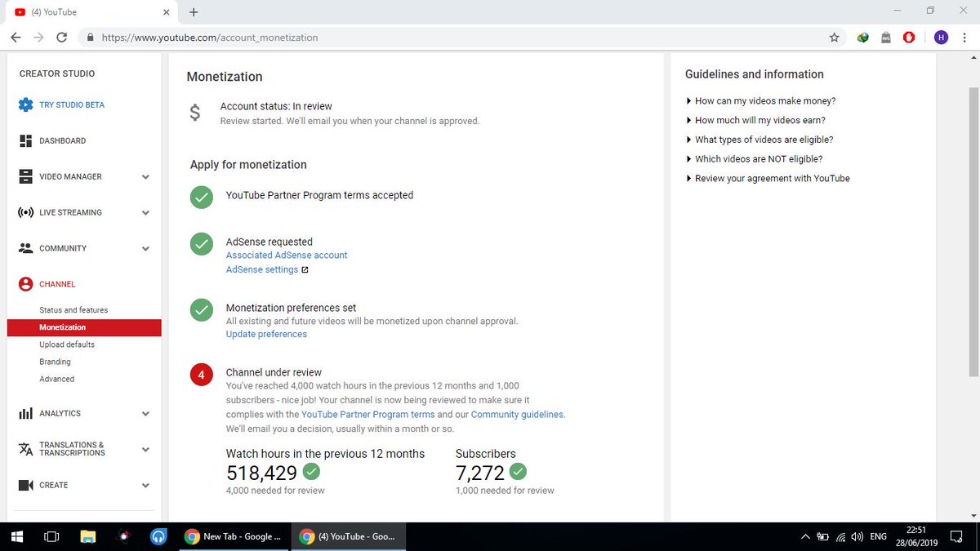Reload the page with the refresh icon

pos(62,38)
